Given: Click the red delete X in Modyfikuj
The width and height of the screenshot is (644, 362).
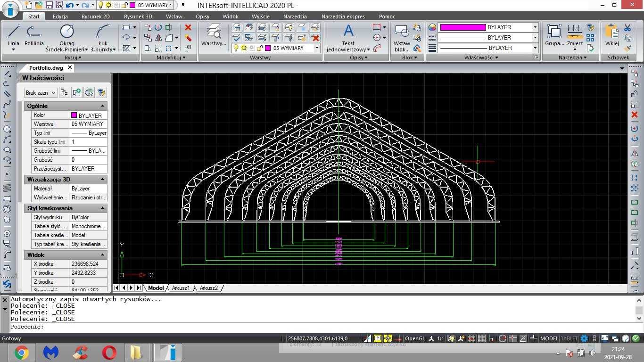Looking at the screenshot, I should (188, 27).
